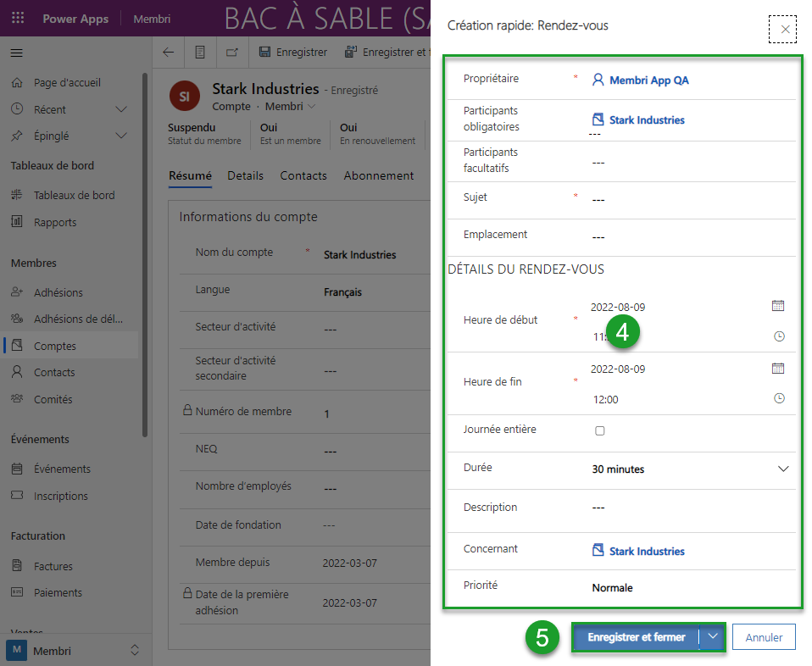Close the quick create panel

point(785,30)
